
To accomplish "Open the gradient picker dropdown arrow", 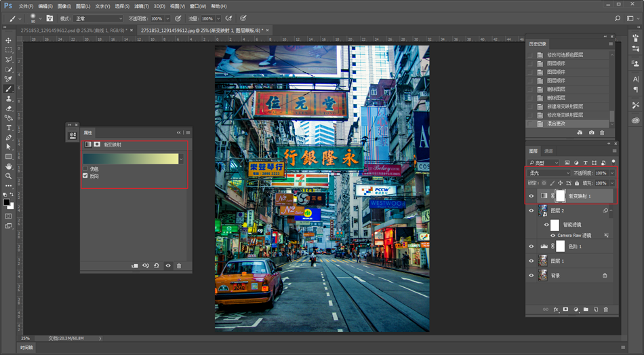I will coord(181,159).
